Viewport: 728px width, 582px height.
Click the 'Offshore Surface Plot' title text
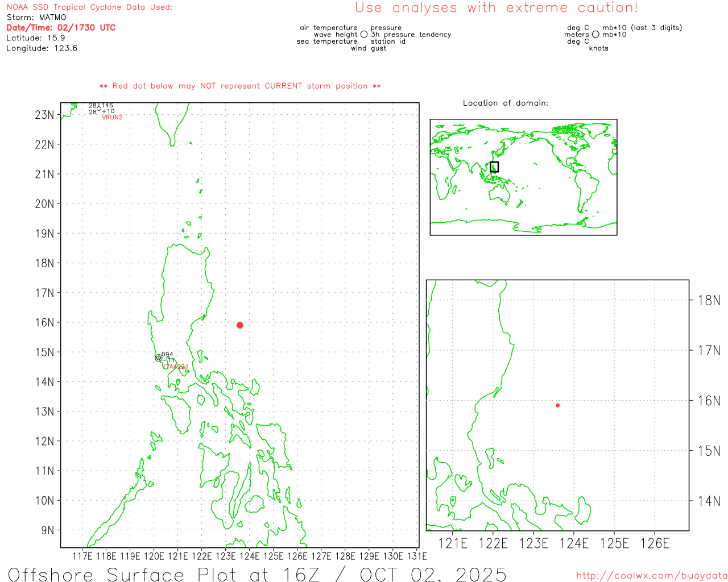tap(257, 574)
